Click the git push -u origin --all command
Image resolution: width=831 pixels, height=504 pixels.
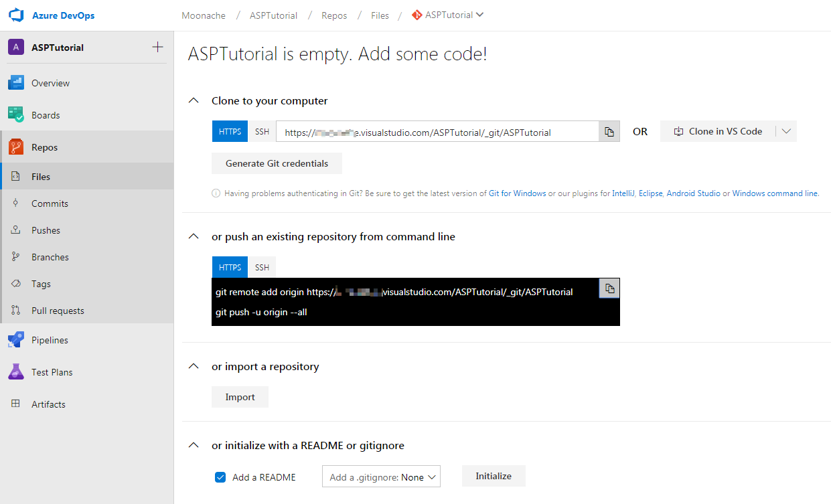[261, 312]
